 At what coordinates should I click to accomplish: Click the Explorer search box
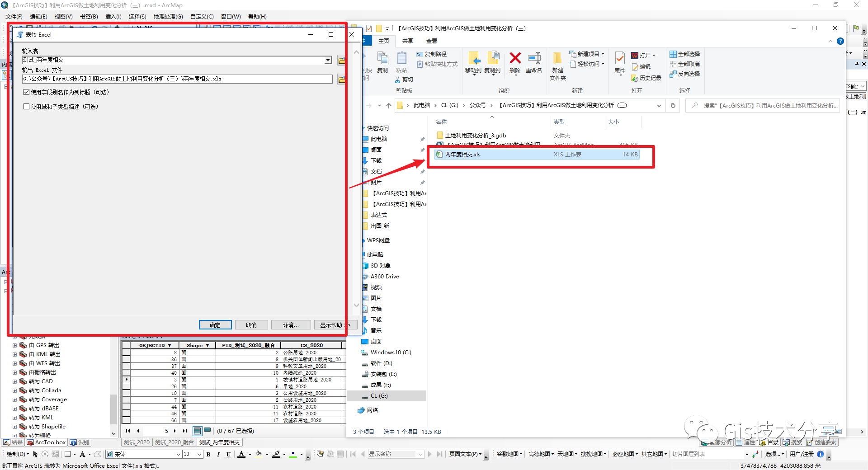click(762, 105)
